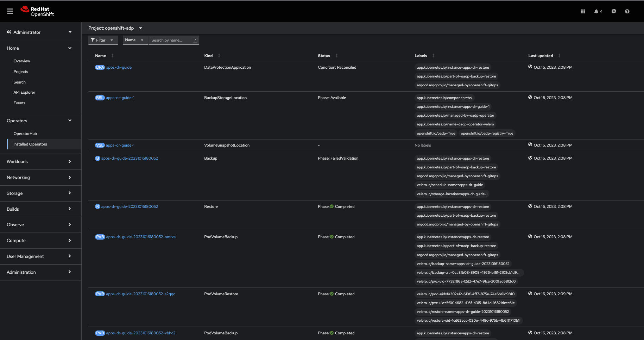
Task: Open the Project openshift-adp selector
Action: point(115,28)
